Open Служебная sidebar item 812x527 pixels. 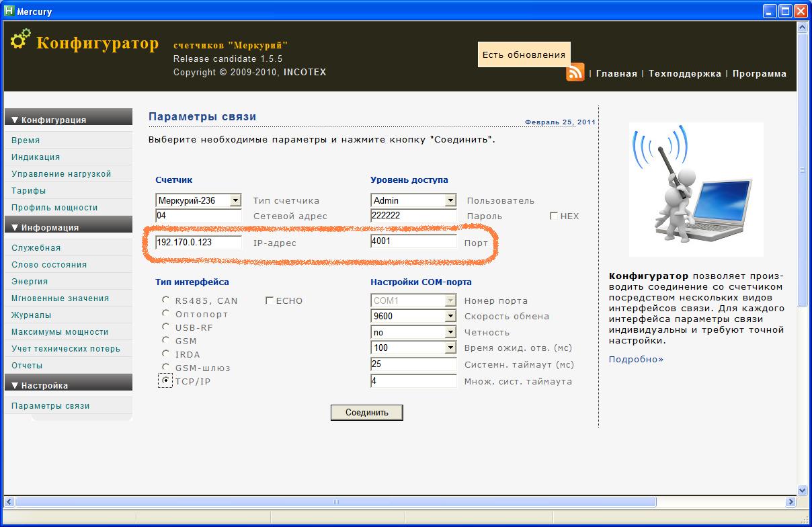(x=36, y=248)
